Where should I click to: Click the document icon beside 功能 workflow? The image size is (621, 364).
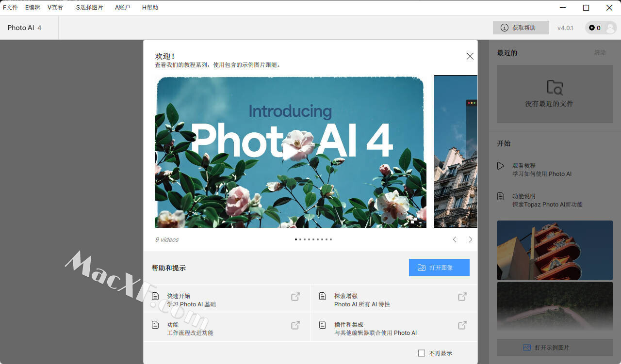(155, 325)
